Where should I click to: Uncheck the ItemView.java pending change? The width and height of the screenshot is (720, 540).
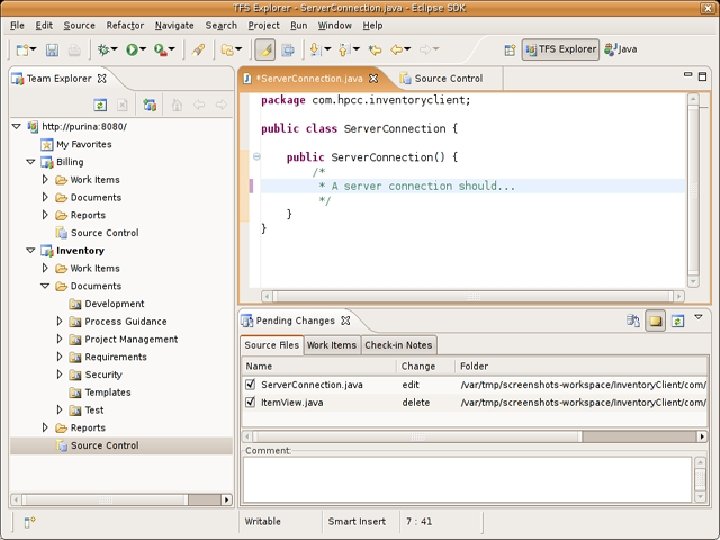(250, 402)
